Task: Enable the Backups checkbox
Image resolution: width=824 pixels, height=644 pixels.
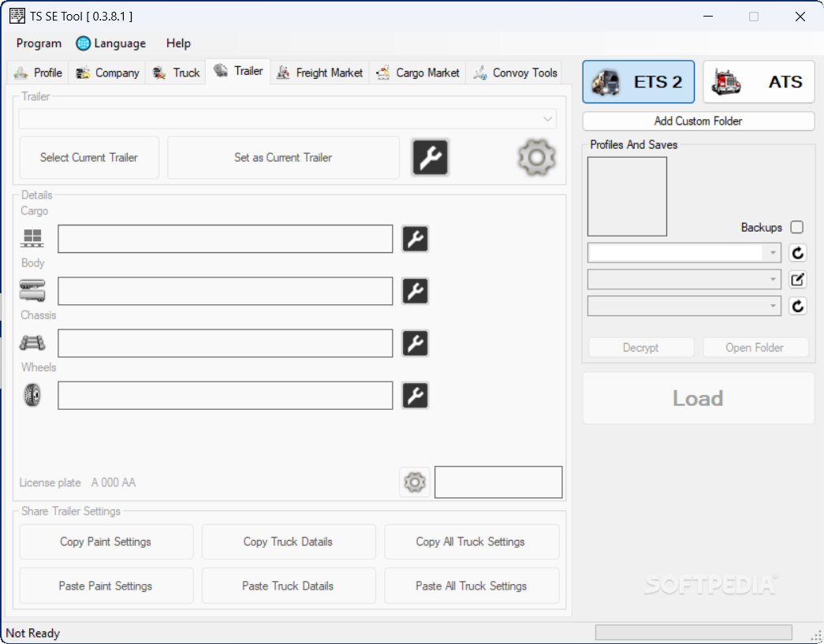Action: (x=796, y=228)
